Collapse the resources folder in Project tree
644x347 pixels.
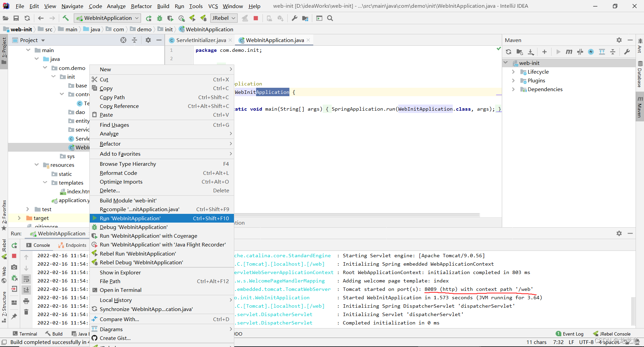click(37, 165)
